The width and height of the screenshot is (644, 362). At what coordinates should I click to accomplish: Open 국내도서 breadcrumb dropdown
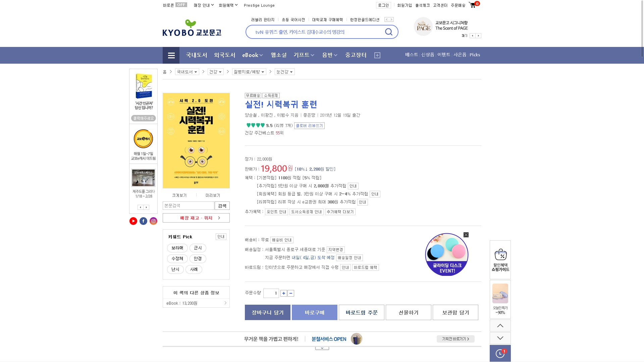coord(187,72)
